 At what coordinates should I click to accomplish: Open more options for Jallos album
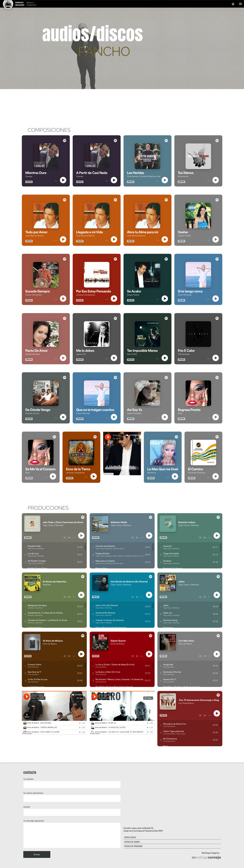[x=209, y=597]
